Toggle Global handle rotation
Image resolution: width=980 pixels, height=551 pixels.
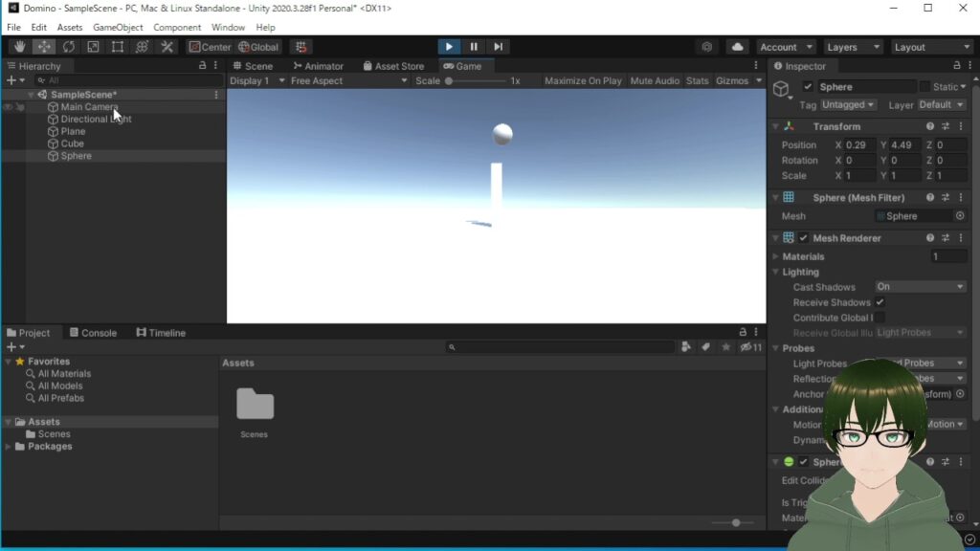click(258, 47)
